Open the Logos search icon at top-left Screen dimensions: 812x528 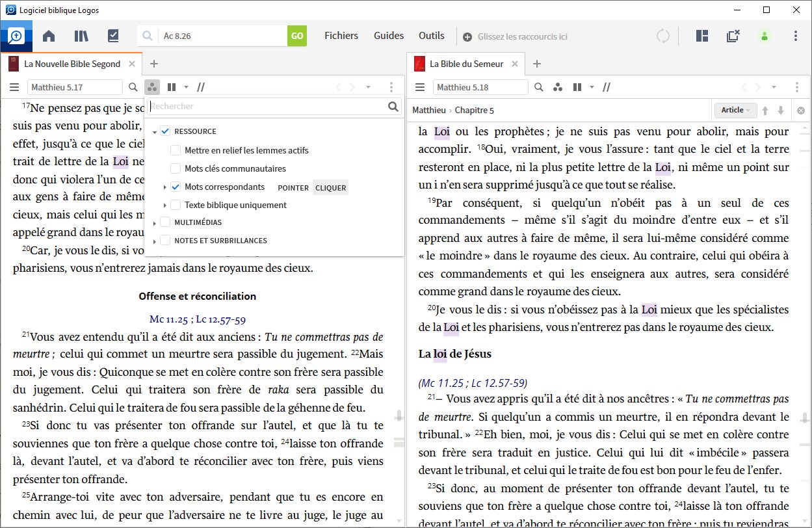point(15,36)
